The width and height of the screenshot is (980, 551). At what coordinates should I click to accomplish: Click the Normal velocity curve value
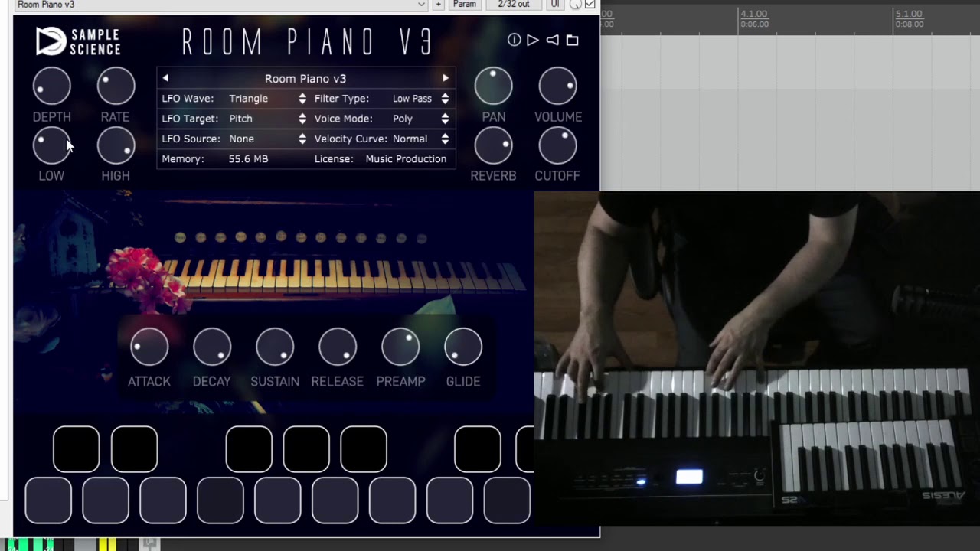coord(410,139)
